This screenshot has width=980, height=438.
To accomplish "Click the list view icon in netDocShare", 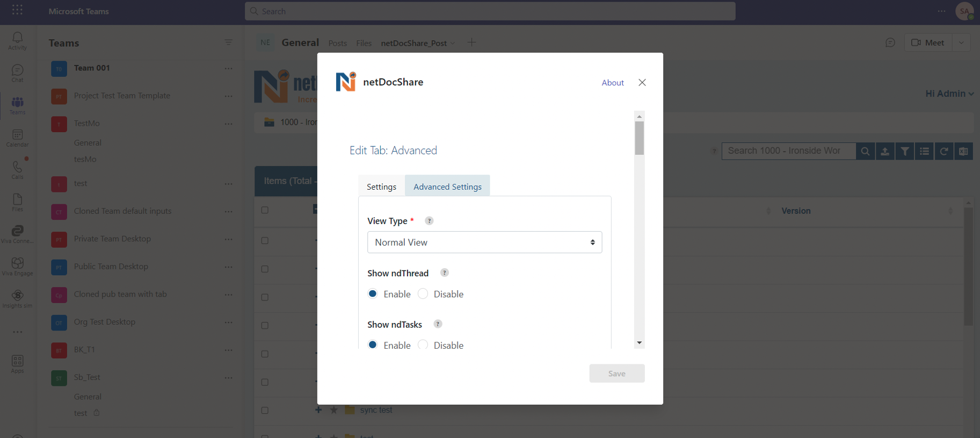I will pyautogui.click(x=925, y=151).
